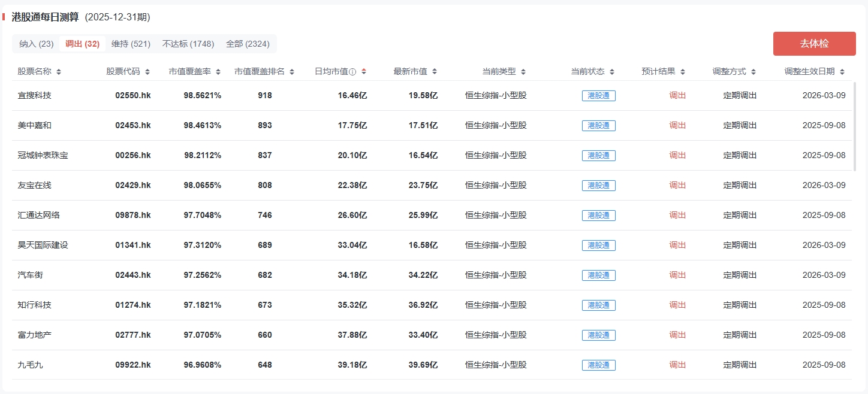Image resolution: width=868 pixels, height=394 pixels.
Task: Click the 日均市值 info icon
Action: pos(352,72)
